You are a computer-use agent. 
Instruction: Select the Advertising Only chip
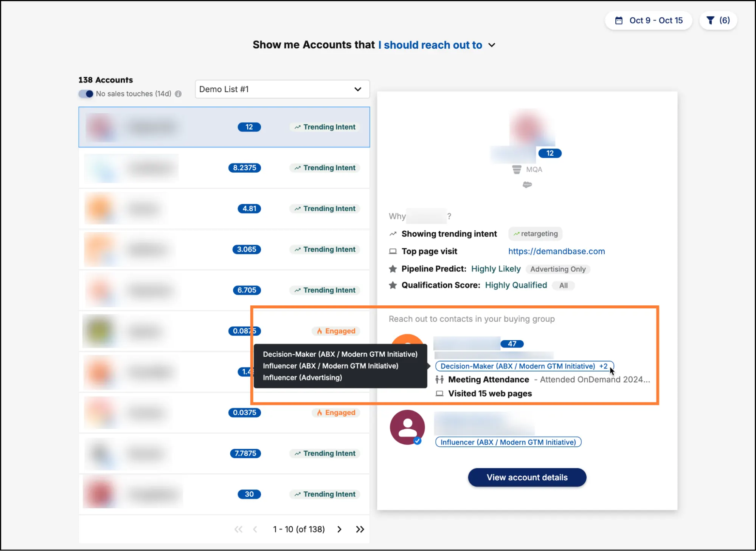(558, 269)
